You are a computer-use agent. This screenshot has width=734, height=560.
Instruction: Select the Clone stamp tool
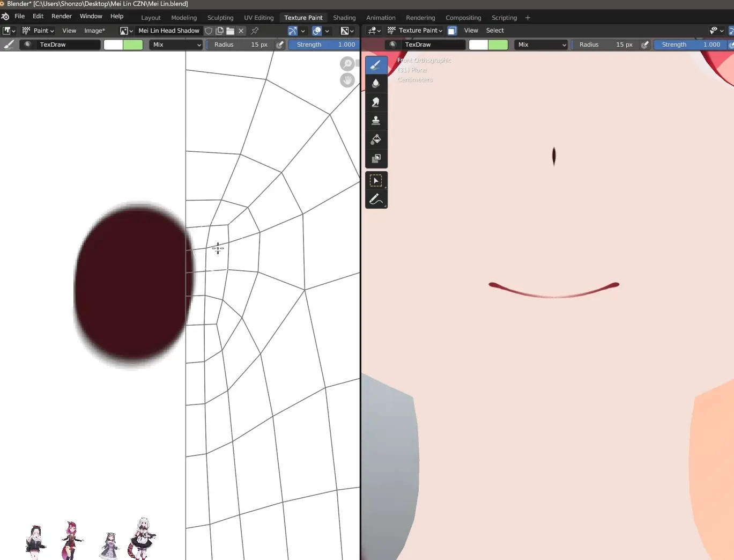tap(376, 121)
